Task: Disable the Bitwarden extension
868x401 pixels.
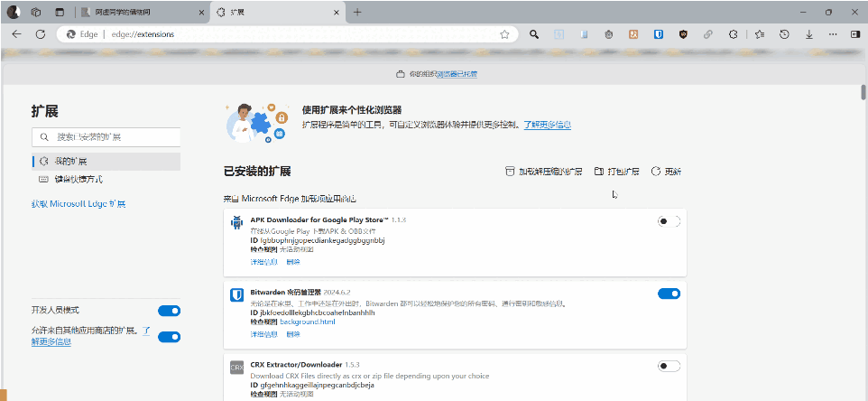Action: tap(669, 294)
